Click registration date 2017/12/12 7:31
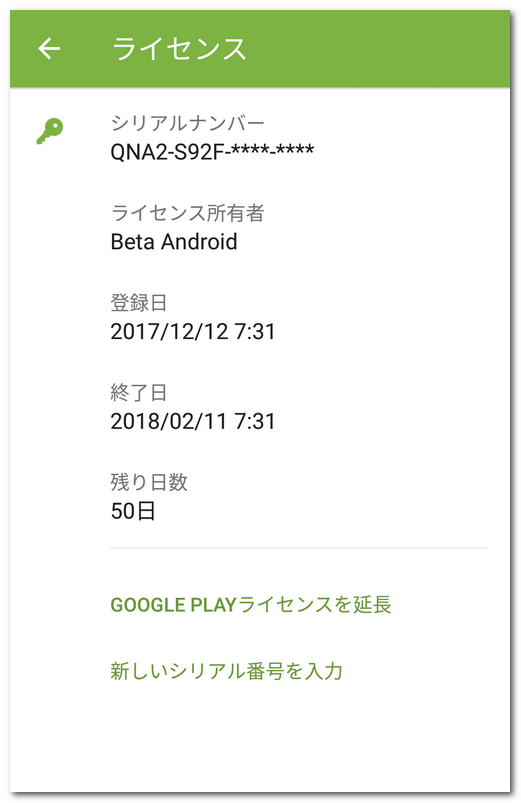Screen dimensions: 521x803 193,331
